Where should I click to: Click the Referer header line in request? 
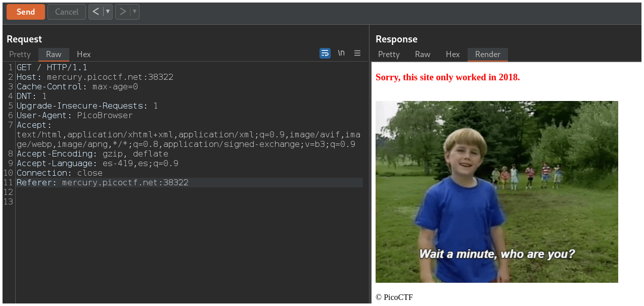point(102,182)
